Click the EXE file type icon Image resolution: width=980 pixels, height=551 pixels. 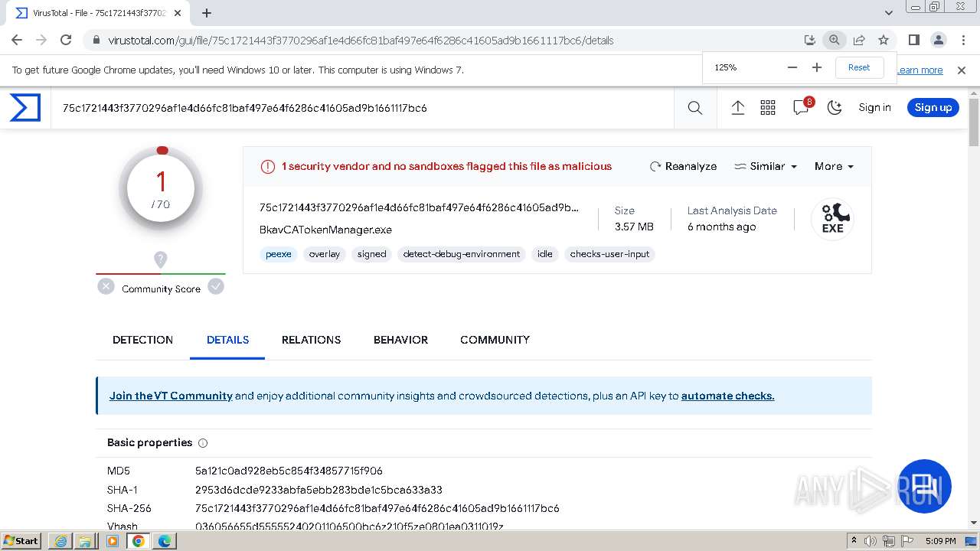[x=832, y=219]
